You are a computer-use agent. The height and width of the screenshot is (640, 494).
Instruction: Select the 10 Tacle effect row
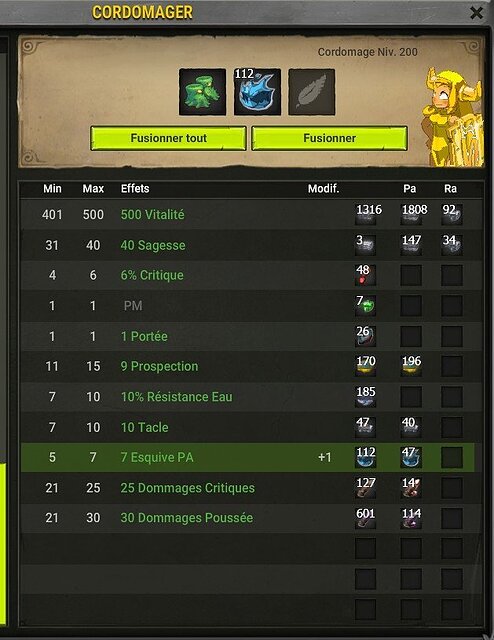pyautogui.click(x=248, y=427)
